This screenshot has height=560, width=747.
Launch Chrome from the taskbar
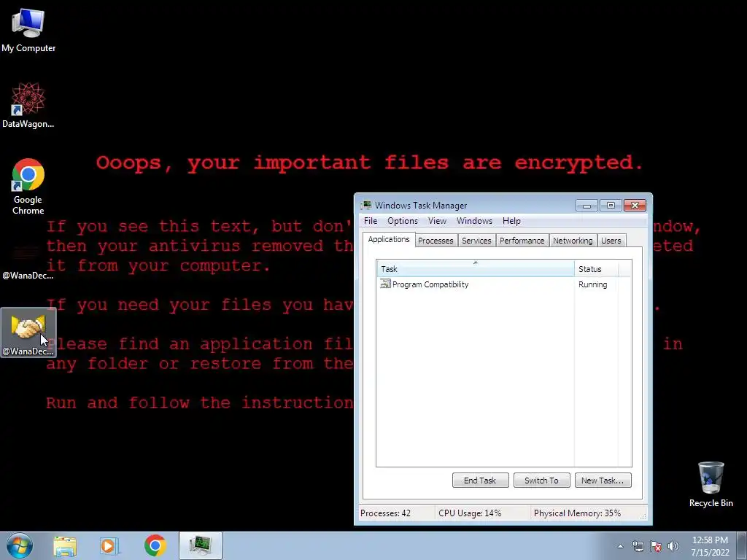click(155, 545)
